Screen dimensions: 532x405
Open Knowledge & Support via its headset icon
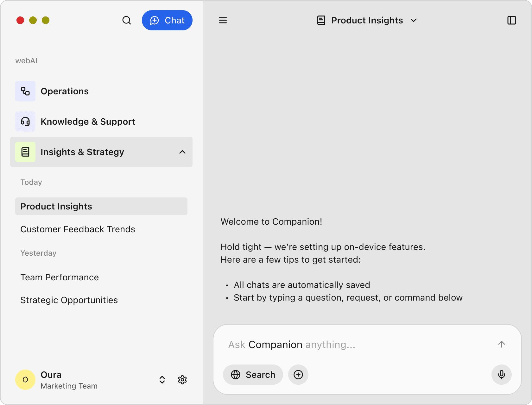point(25,121)
